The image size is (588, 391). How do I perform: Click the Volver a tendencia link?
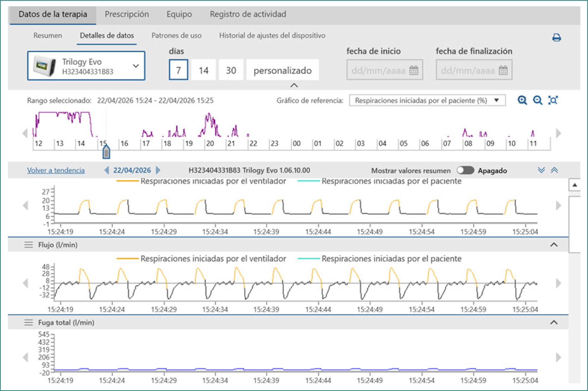pos(56,170)
